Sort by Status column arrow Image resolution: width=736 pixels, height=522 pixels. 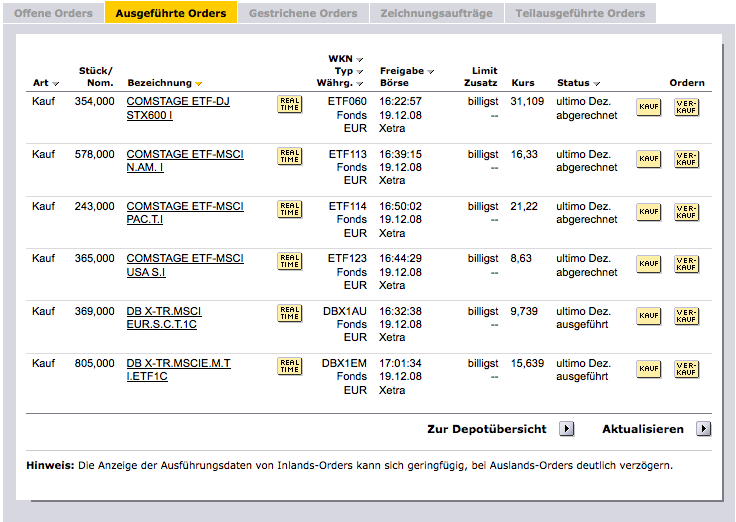click(x=597, y=84)
